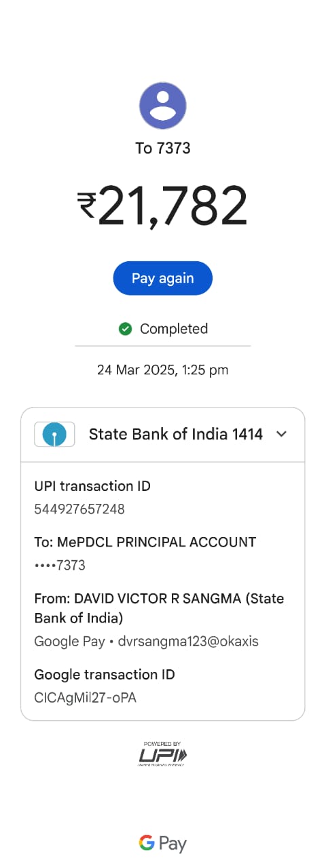This screenshot has height=868, width=326.
Task: Click the 21,782 payment amount
Action: [x=173, y=206]
